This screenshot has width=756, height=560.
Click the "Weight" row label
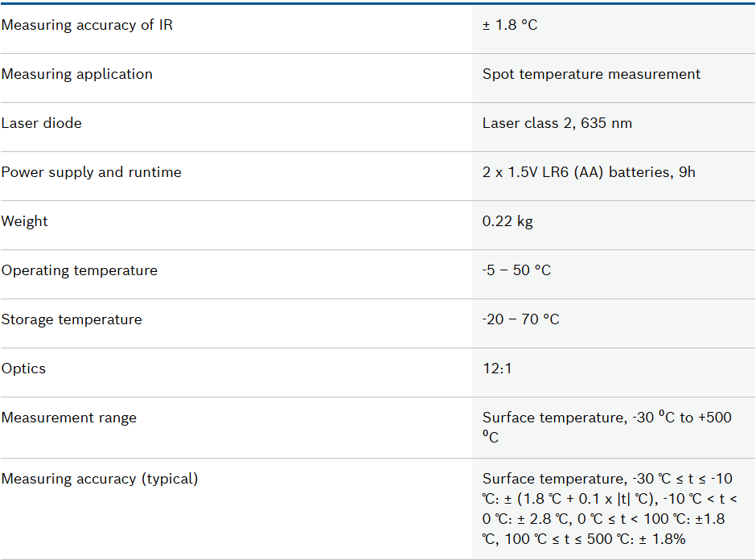[x=25, y=221]
